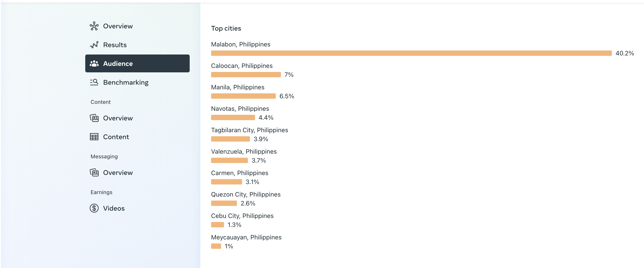Click the Meycauayan 1% bar
This screenshot has width=644, height=268.
(216, 246)
